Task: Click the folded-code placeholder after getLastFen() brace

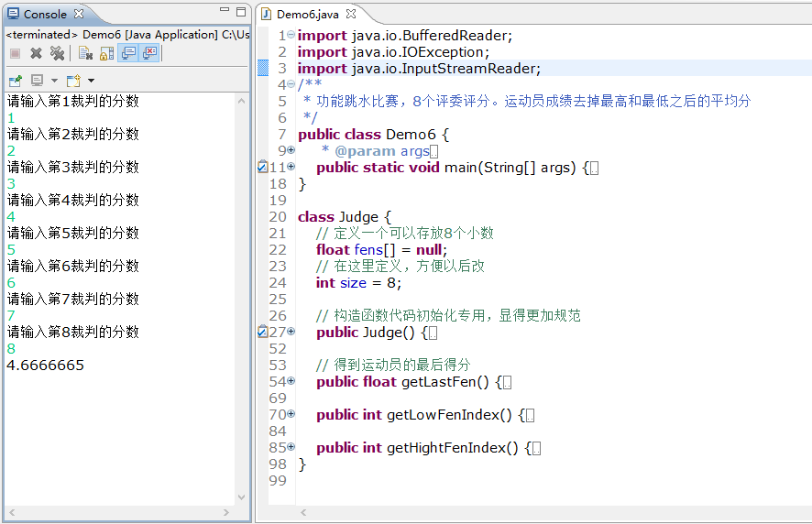Action: click(508, 383)
